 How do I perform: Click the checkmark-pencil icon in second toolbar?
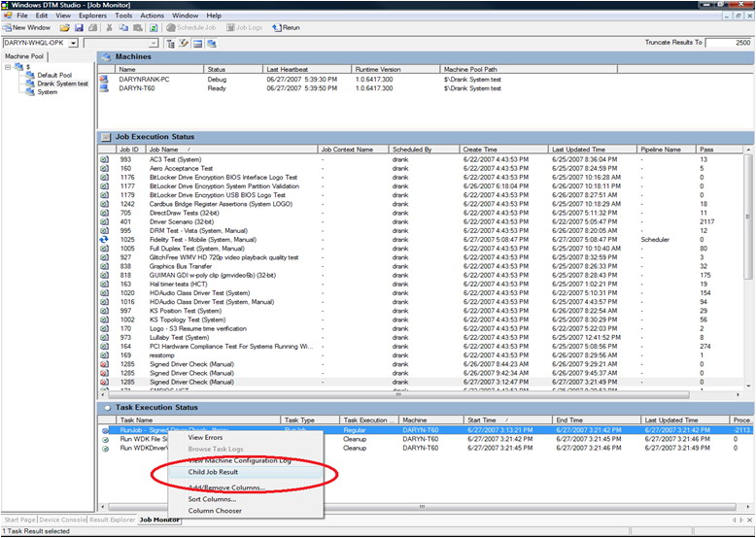coord(184,44)
